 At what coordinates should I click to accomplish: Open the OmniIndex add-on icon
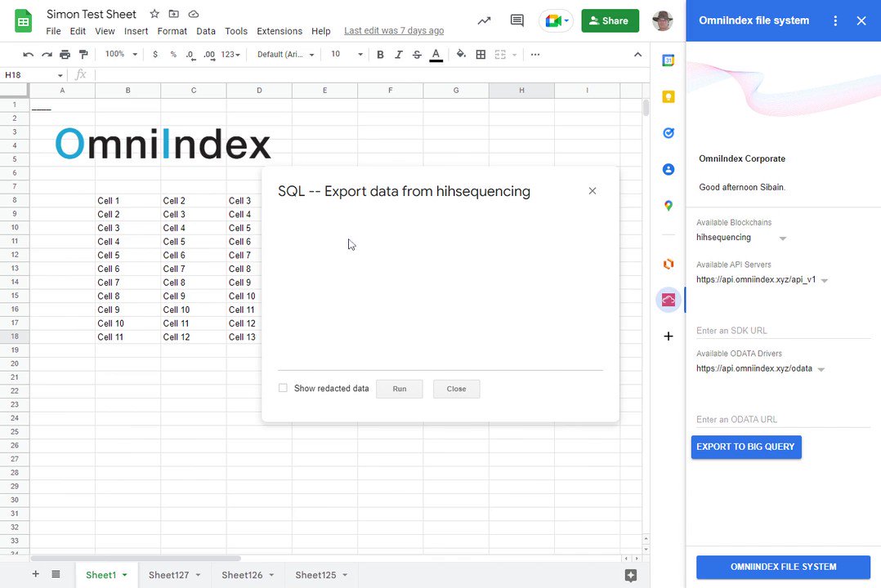tap(668, 301)
